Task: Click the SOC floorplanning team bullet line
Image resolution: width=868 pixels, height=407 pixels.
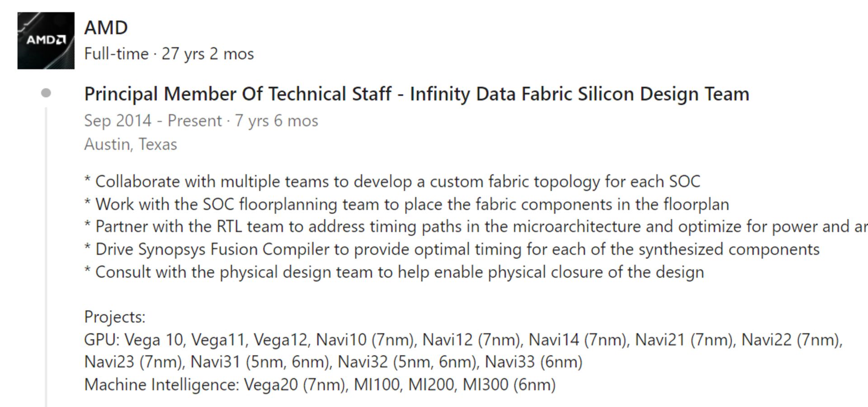Action: pos(407,204)
